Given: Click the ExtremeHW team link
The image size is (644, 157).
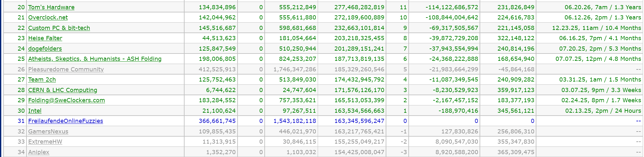Looking at the screenshot, I should [45, 142].
